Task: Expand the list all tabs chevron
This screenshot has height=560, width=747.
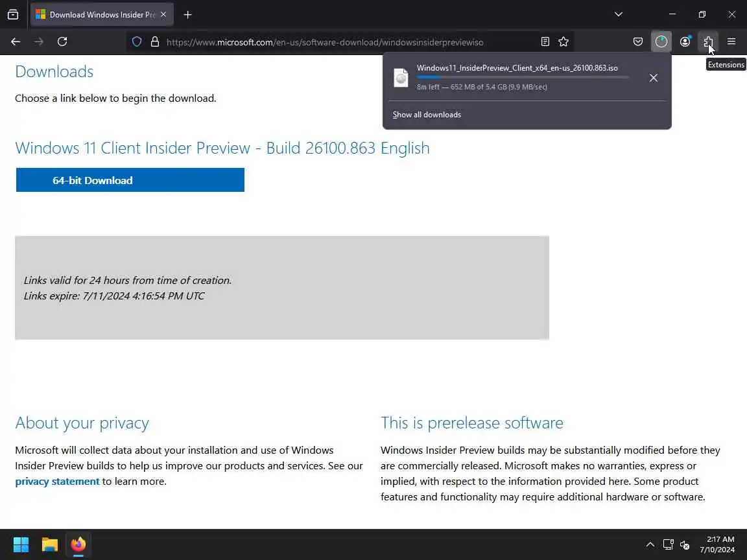Action: coord(619,14)
